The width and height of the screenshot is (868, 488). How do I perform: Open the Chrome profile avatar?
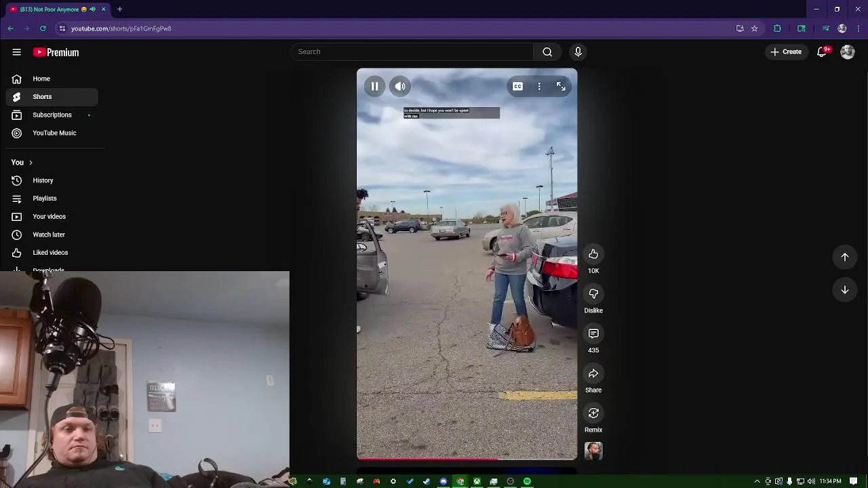[x=842, y=28]
